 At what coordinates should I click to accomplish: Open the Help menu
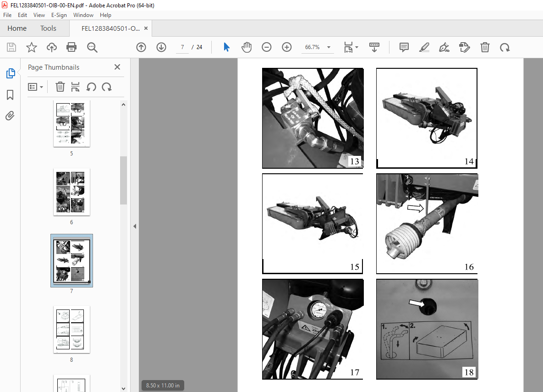[106, 15]
